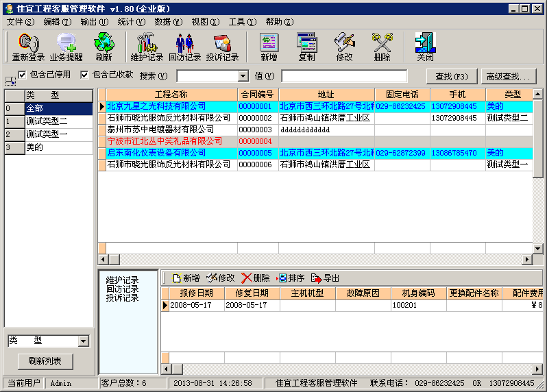Open 投诉记录 from the toolbar

(222, 47)
